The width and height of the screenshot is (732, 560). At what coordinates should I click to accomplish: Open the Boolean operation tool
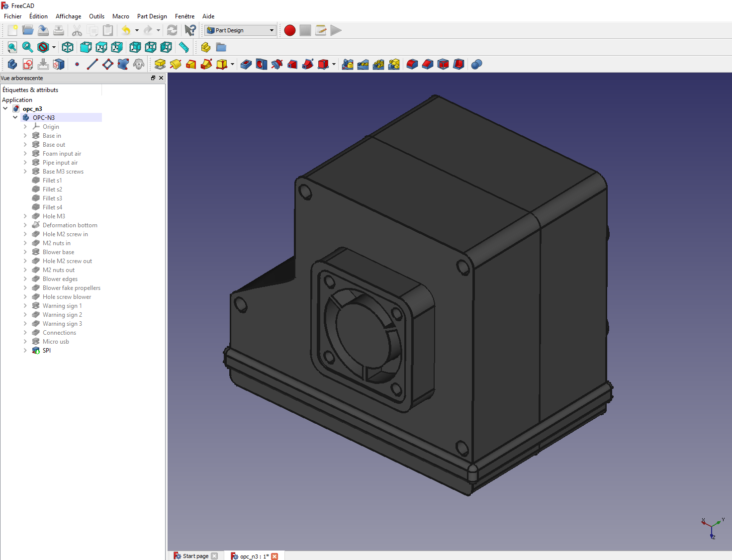click(x=476, y=64)
